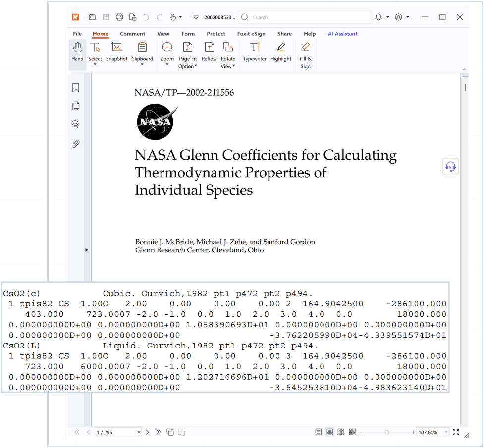The height and width of the screenshot is (448, 484).
Task: Click the previous view icon
Action: pyautogui.click(x=170, y=432)
